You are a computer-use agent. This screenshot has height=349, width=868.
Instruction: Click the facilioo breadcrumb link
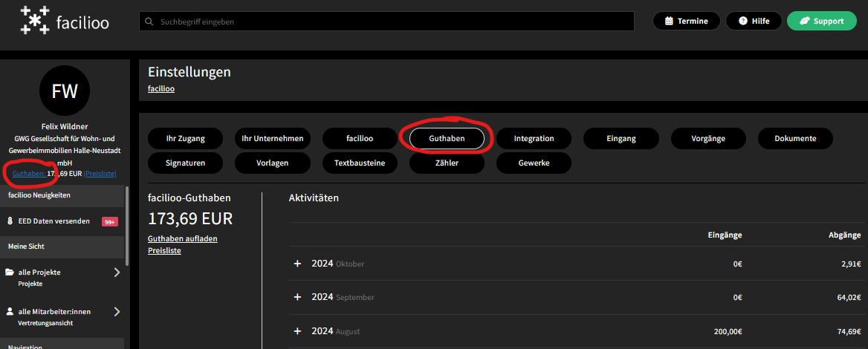[x=161, y=88]
